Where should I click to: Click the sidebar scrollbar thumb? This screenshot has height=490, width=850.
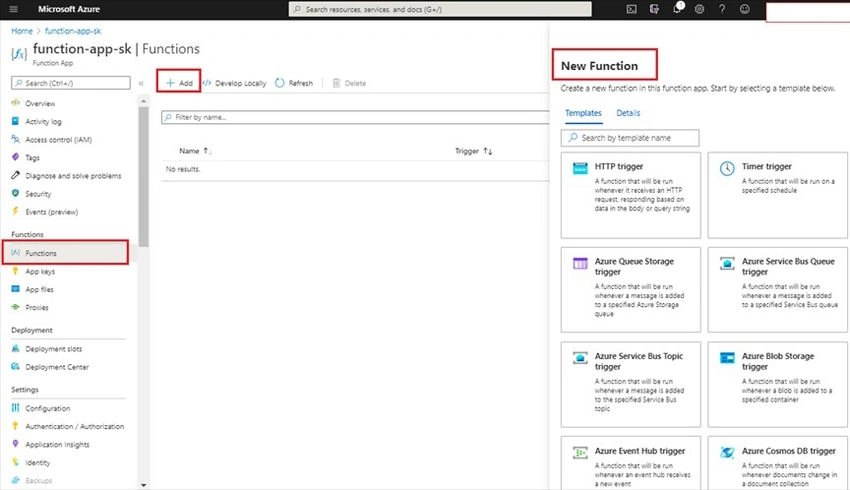click(143, 177)
